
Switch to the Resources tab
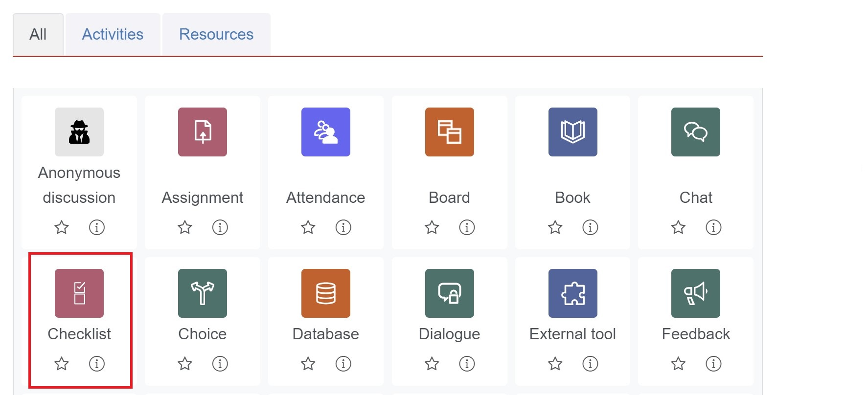pyautogui.click(x=216, y=34)
